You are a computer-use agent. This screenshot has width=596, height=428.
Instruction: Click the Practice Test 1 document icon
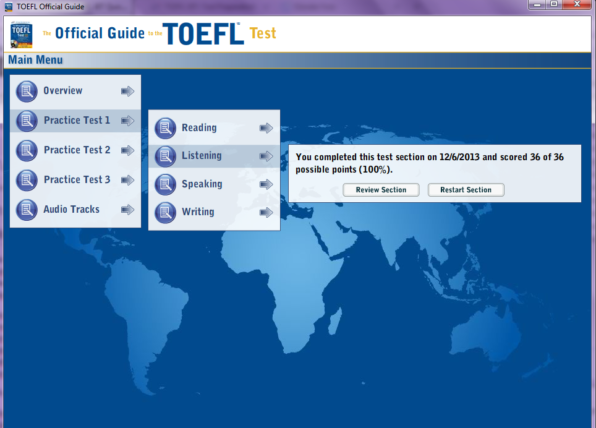tap(27, 121)
